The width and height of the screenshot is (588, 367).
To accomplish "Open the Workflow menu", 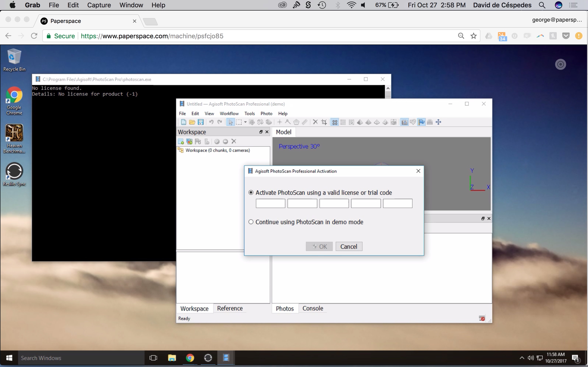I will (229, 113).
